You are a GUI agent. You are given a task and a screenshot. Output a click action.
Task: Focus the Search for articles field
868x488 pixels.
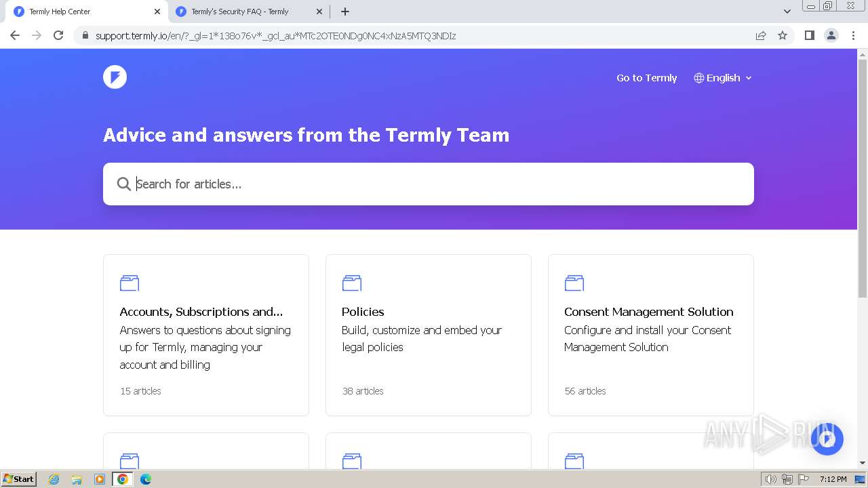click(x=429, y=184)
